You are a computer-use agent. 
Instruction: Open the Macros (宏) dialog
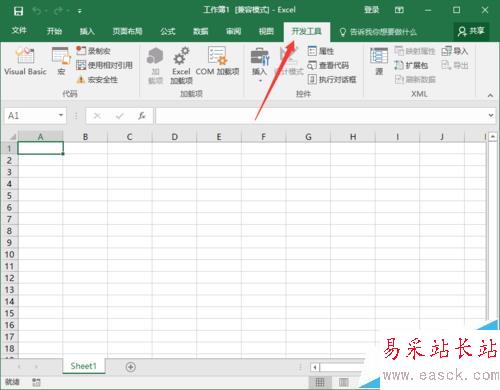pyautogui.click(x=61, y=61)
